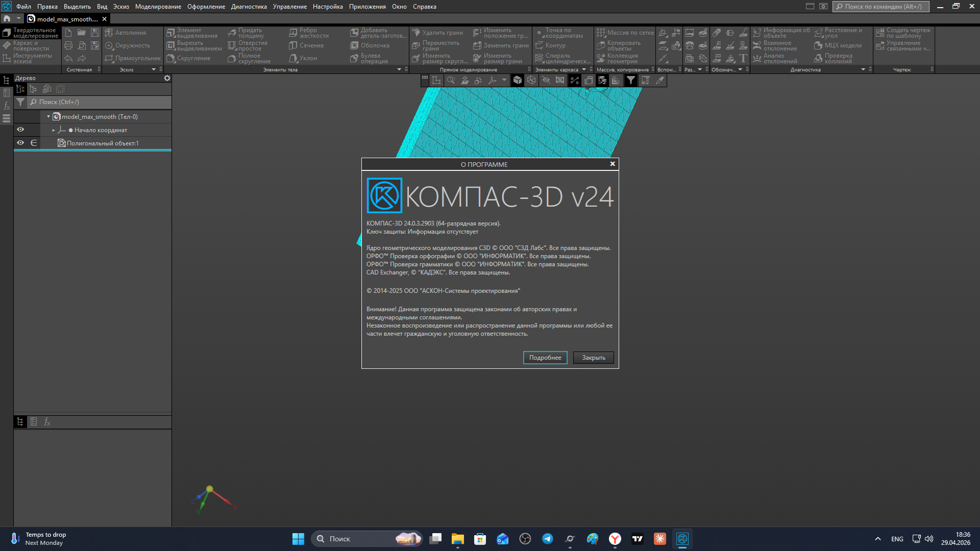980x551 pixels.
Task: Toggle the crossed-out eye icon in the view toolbar
Action: pos(546,80)
